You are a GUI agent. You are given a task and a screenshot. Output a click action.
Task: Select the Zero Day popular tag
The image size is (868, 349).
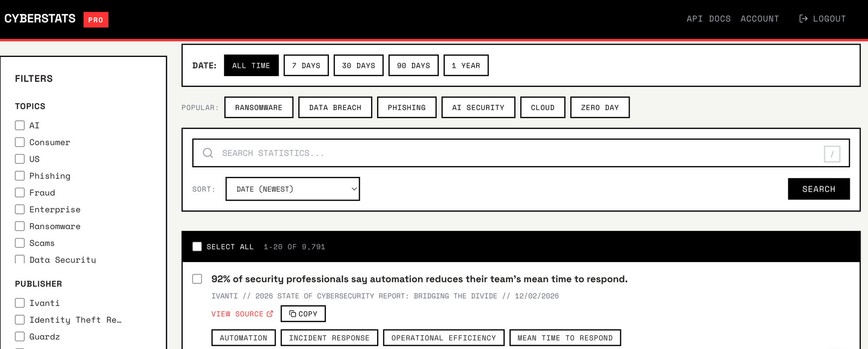(x=600, y=107)
